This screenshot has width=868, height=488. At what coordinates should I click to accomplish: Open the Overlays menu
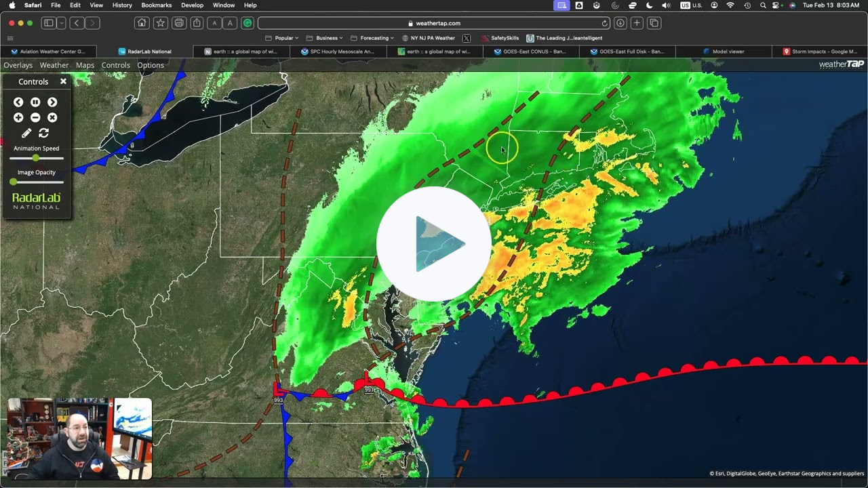click(18, 66)
